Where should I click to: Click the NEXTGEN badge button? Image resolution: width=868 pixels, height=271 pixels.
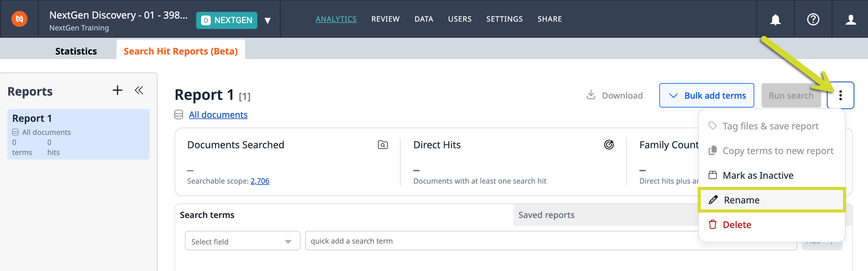(227, 20)
